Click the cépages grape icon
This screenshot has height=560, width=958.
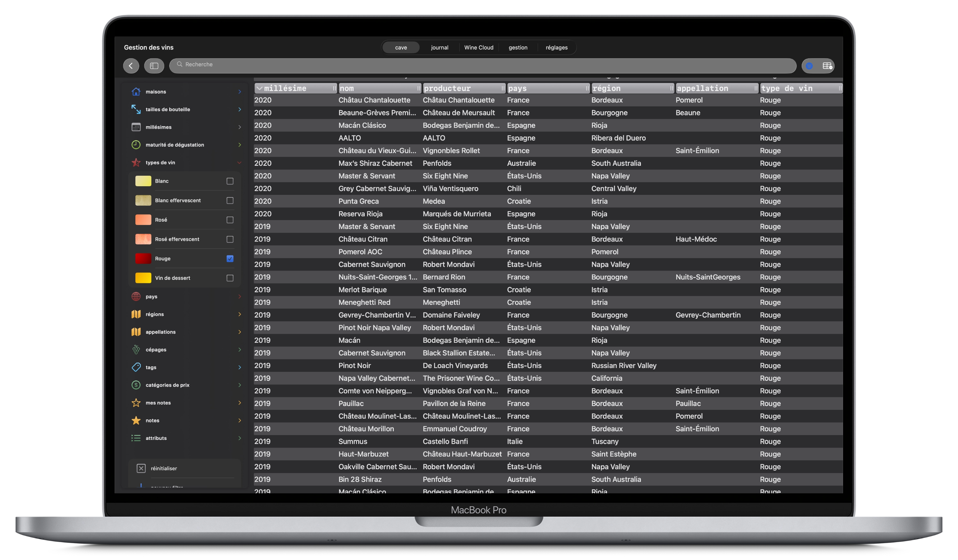(136, 349)
